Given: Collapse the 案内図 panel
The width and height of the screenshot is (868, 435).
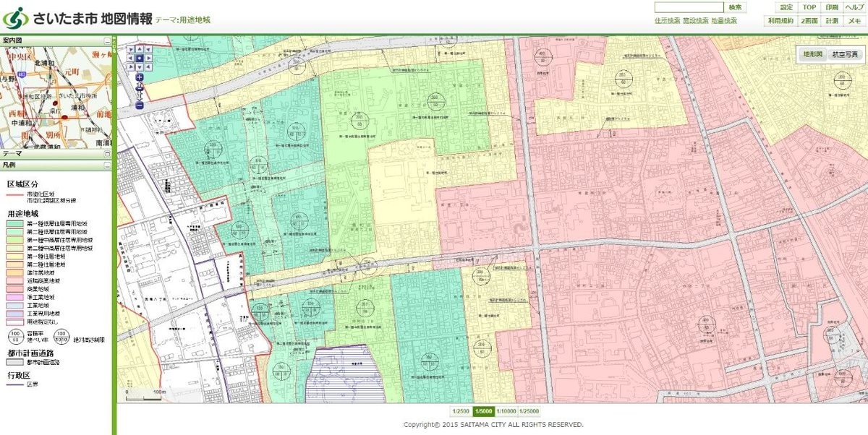Looking at the screenshot, I should [x=107, y=41].
